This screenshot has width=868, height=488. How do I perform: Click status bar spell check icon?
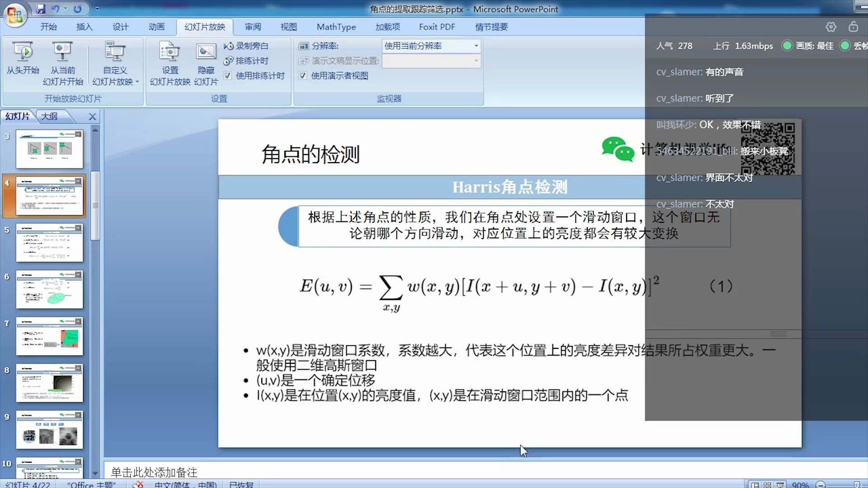coord(138,484)
